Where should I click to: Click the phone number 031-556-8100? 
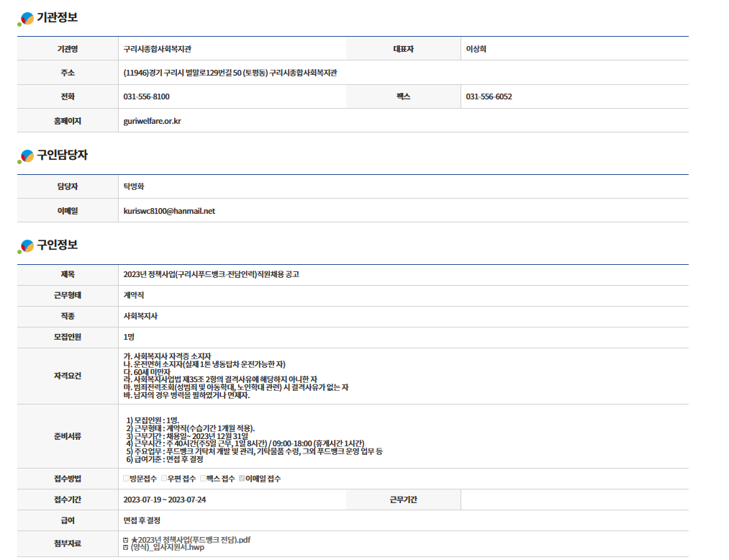146,96
